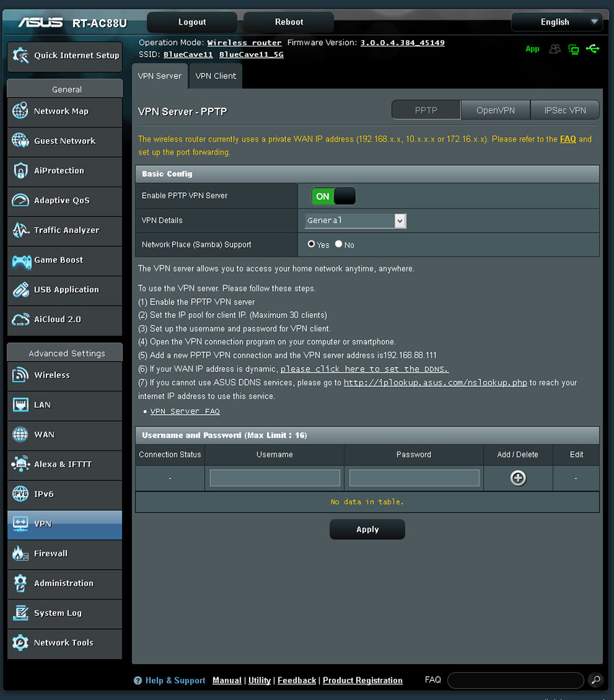This screenshot has height=700, width=614.
Task: Open Network Map via its globe icon
Action: point(20,111)
